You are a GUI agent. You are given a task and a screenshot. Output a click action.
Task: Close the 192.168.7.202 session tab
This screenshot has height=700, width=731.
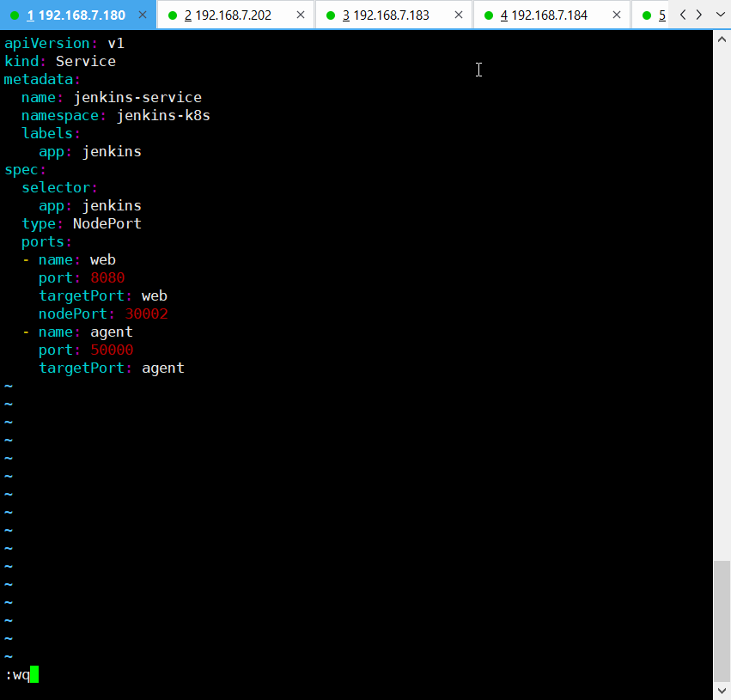point(299,15)
